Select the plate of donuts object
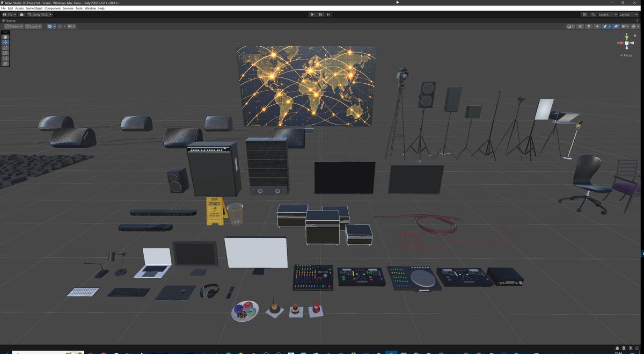 click(x=245, y=310)
